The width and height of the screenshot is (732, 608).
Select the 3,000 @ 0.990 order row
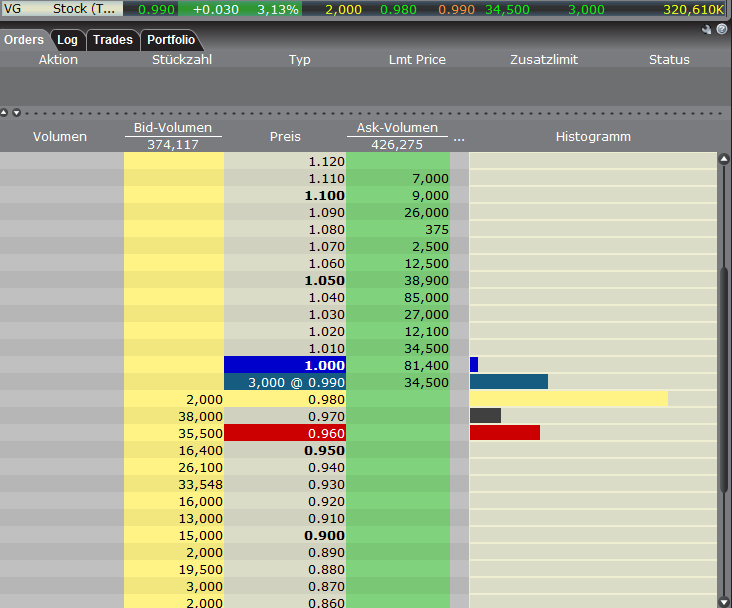285,382
